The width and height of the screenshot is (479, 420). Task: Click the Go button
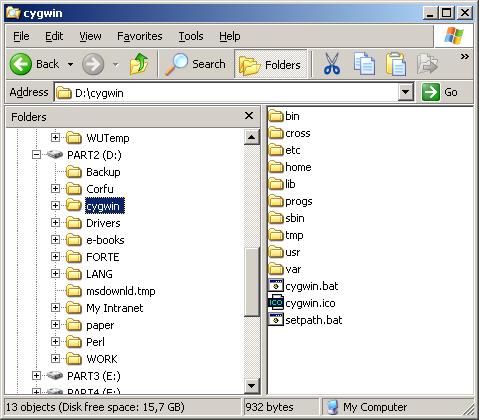click(x=440, y=92)
